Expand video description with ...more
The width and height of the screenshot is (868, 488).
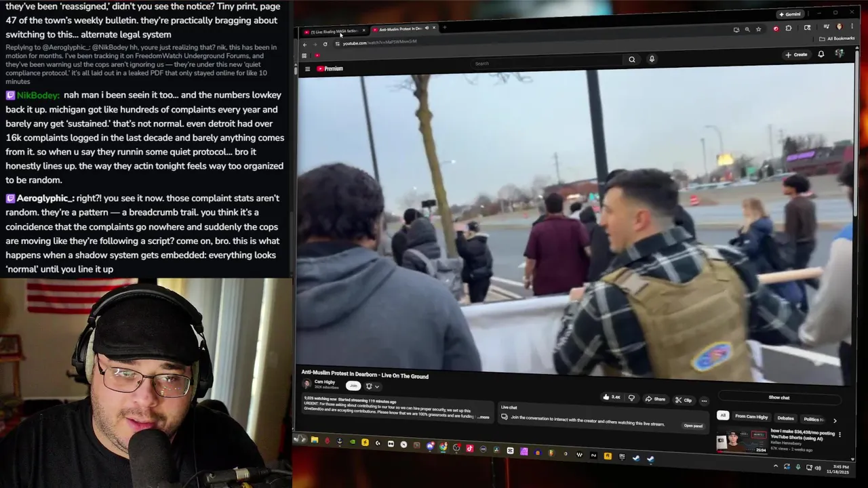point(483,417)
